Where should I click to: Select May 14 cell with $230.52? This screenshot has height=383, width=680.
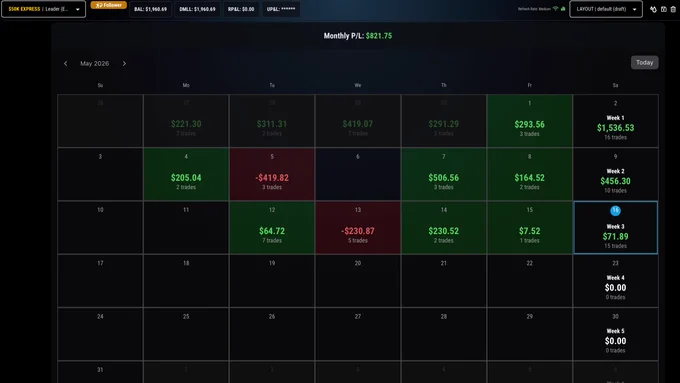[x=444, y=228]
